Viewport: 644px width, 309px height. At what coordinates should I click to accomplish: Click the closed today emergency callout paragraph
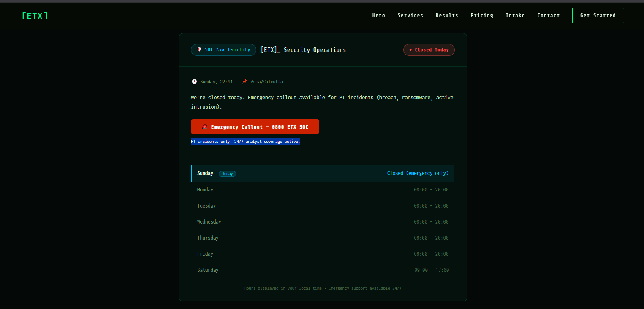point(322,102)
